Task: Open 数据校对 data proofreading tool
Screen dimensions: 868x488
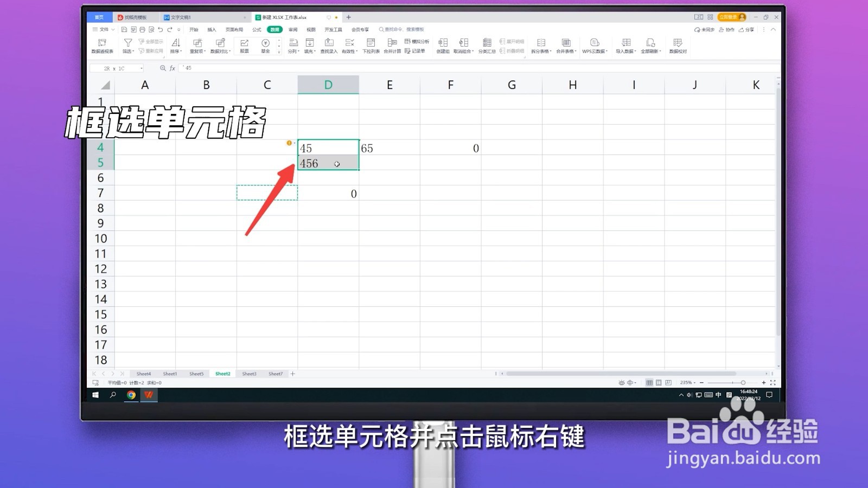Action: [678, 46]
